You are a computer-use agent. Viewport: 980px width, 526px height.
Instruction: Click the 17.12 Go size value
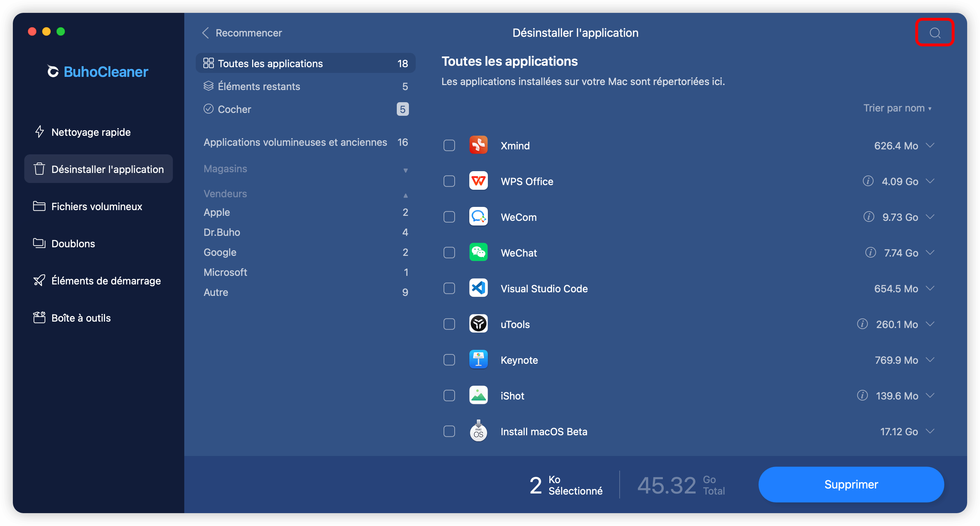[x=899, y=432]
